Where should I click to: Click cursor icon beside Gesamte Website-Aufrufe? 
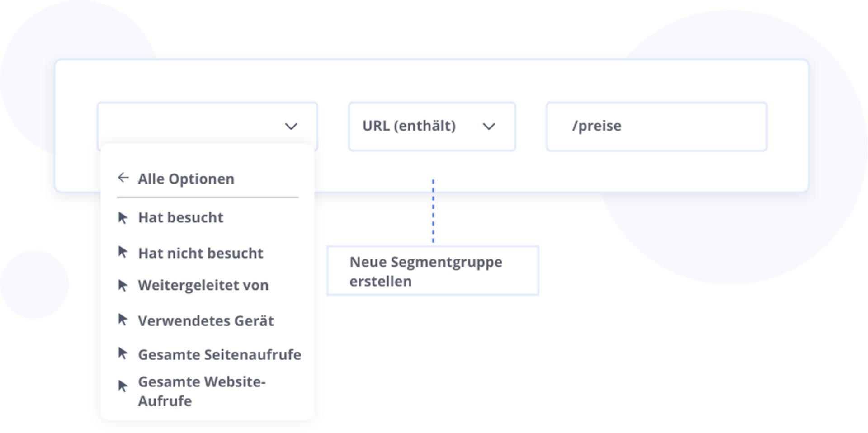[123, 386]
